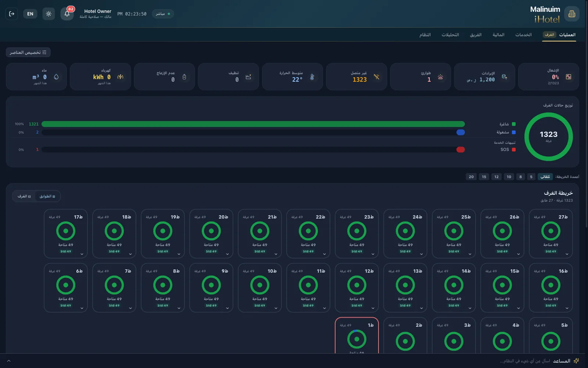Click the assistant input field at bottom
588x368 pixels.
(525, 361)
